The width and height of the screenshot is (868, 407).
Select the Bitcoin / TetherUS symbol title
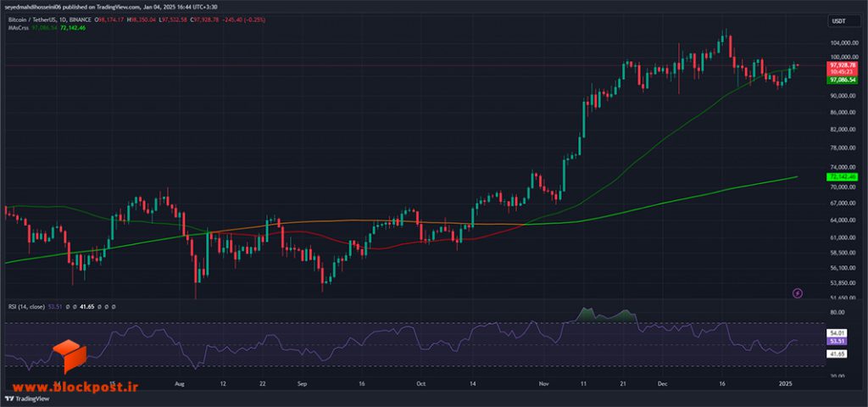(33, 20)
